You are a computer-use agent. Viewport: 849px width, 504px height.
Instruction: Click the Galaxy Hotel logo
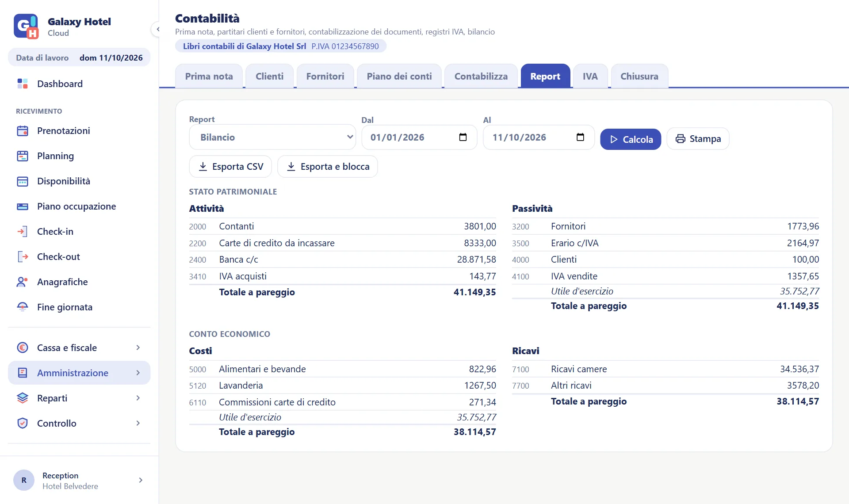coord(26,26)
